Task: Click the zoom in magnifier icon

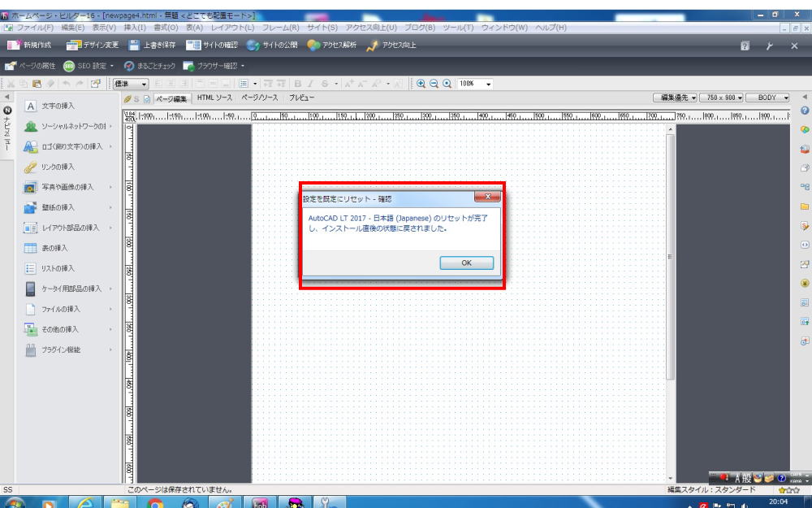Action: tap(421, 84)
